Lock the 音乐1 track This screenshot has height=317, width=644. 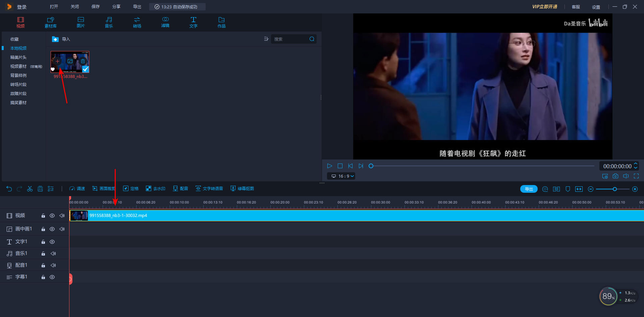tap(43, 254)
